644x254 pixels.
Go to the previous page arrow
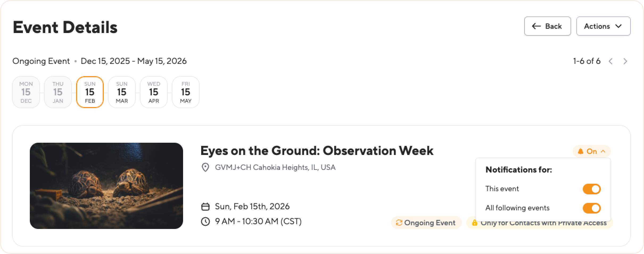pos(611,62)
